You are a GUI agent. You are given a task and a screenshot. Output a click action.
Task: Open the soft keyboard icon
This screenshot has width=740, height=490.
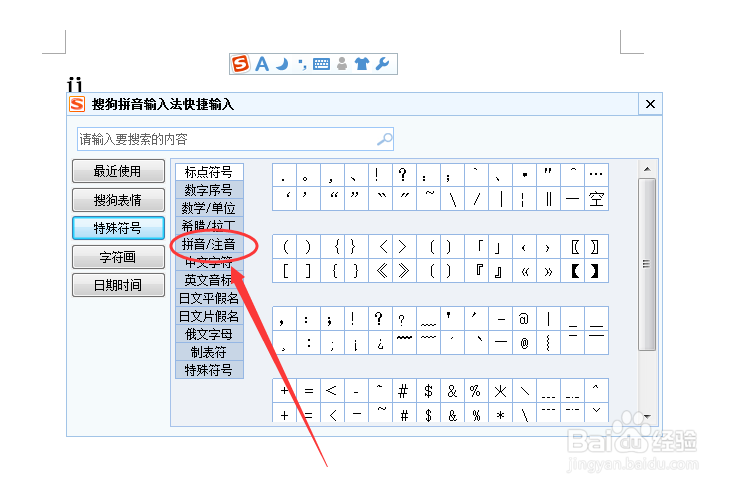pos(321,64)
